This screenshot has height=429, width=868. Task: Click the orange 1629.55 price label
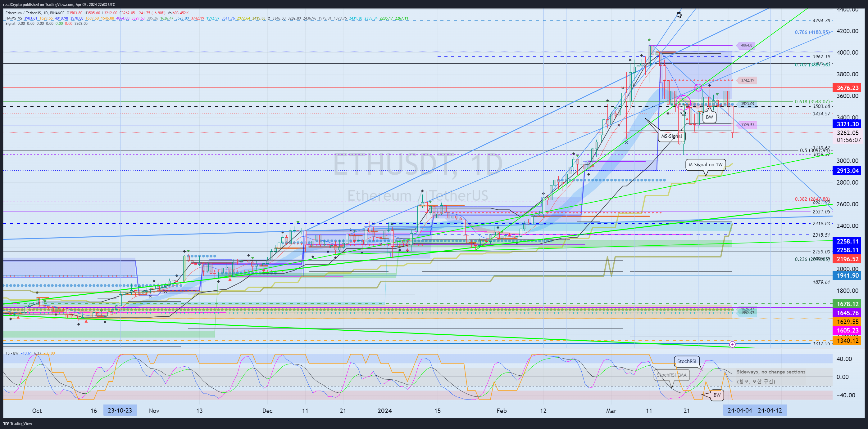848,322
